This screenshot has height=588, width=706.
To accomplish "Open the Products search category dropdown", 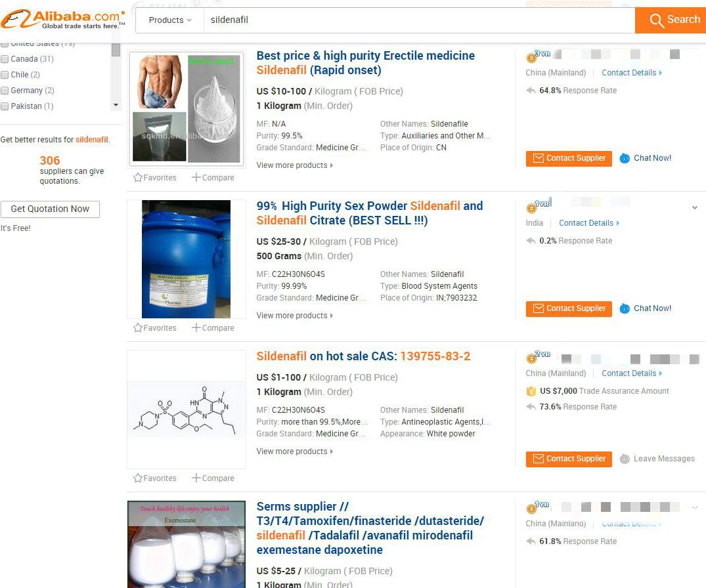I will [169, 20].
